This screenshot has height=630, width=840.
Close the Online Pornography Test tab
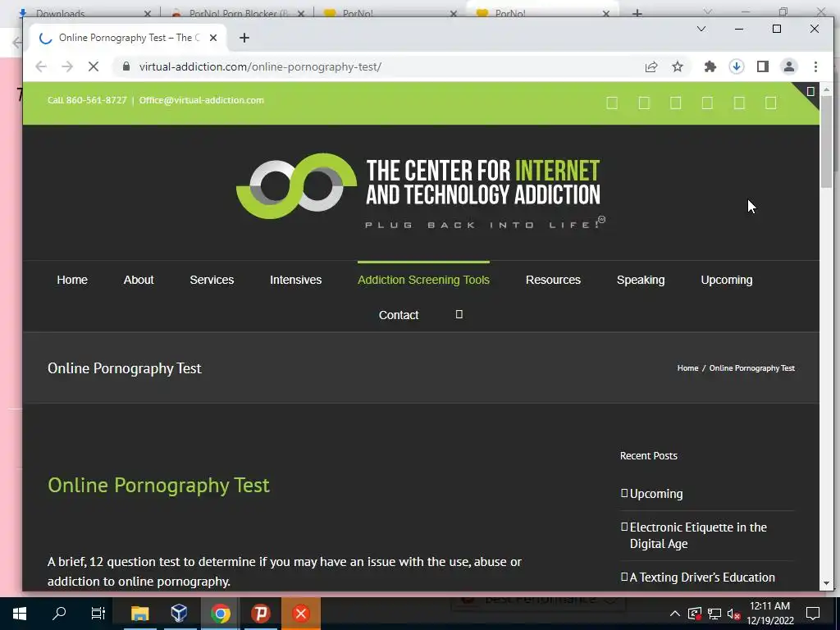213,38
